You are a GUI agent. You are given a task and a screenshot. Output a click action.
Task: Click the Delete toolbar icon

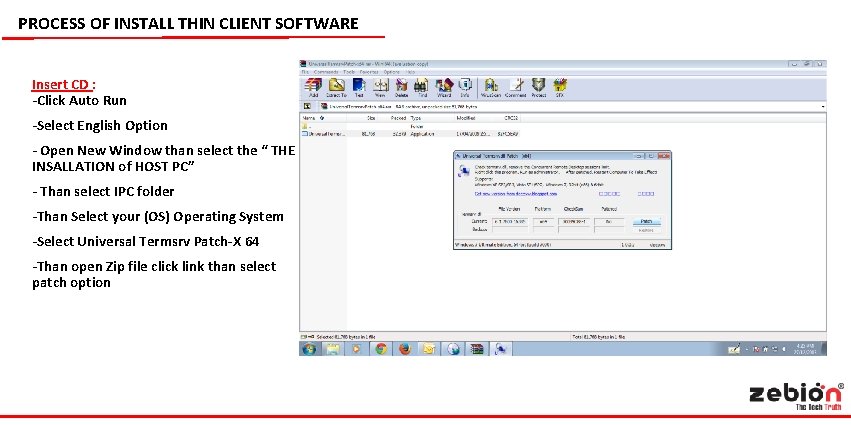tap(402, 87)
